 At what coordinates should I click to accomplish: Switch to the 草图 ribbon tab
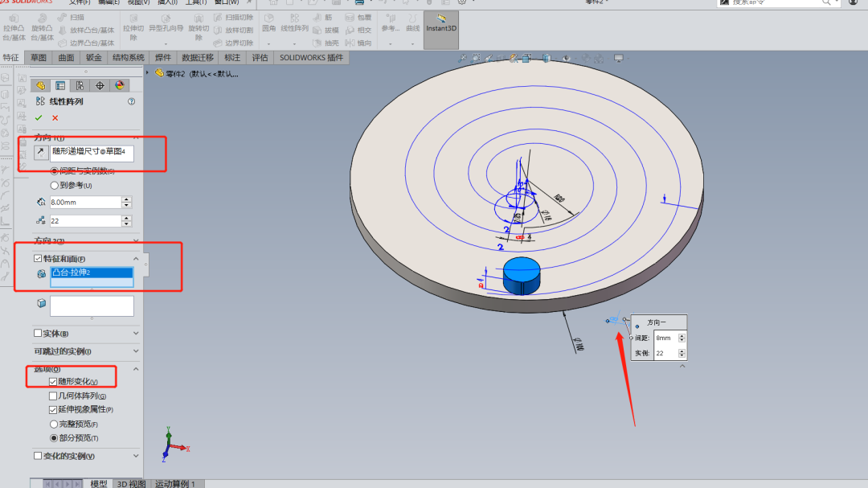(x=39, y=58)
